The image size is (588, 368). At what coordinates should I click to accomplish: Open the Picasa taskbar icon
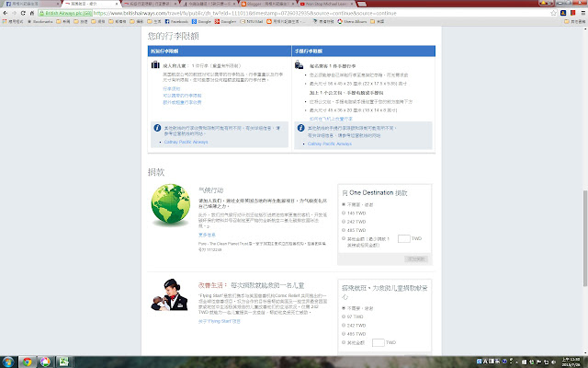(45, 362)
